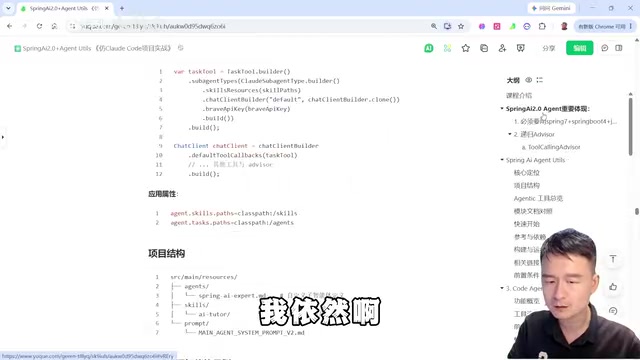Open the tab search dropdown arrow

pyautogui.click(x=8, y=8)
